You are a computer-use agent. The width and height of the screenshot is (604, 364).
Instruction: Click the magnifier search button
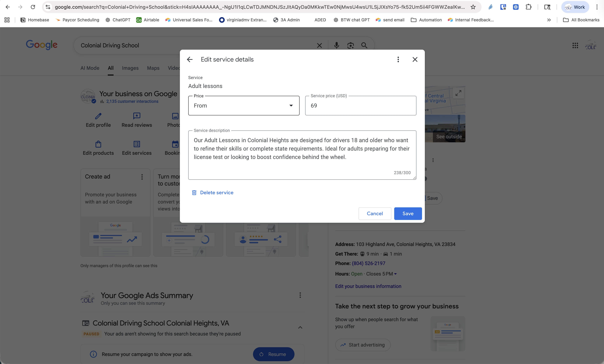coord(364,45)
